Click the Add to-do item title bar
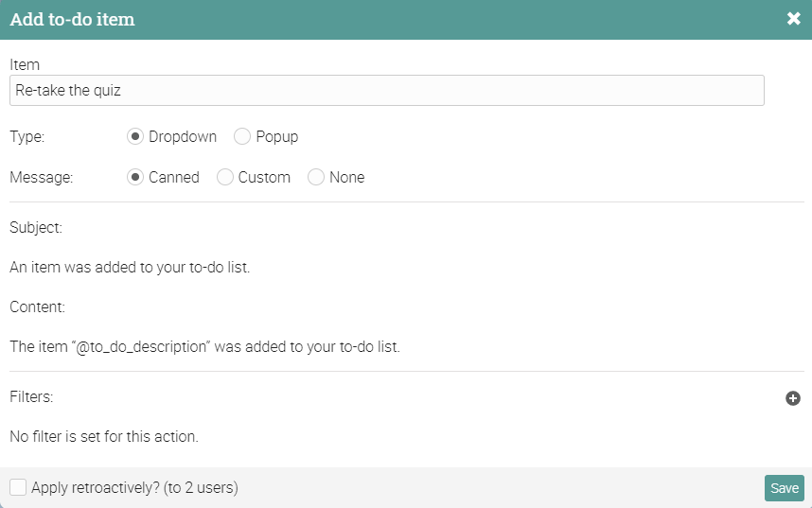812x508 pixels. 406,20
